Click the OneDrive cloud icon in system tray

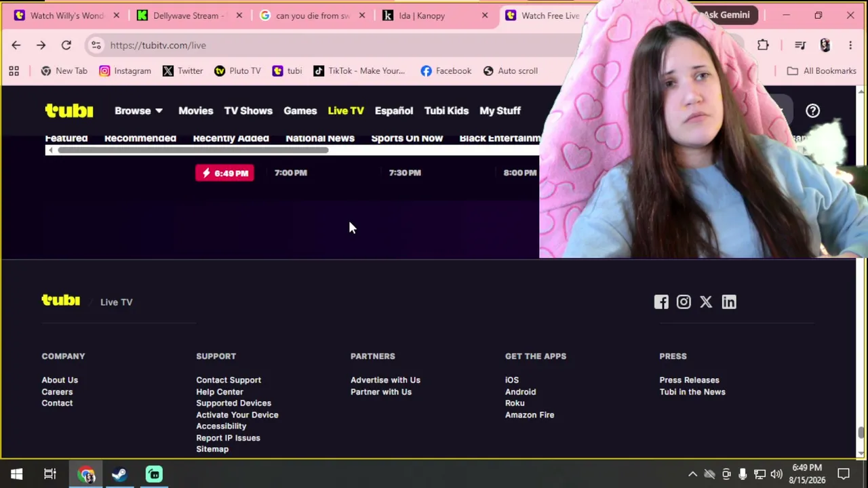pos(709,474)
